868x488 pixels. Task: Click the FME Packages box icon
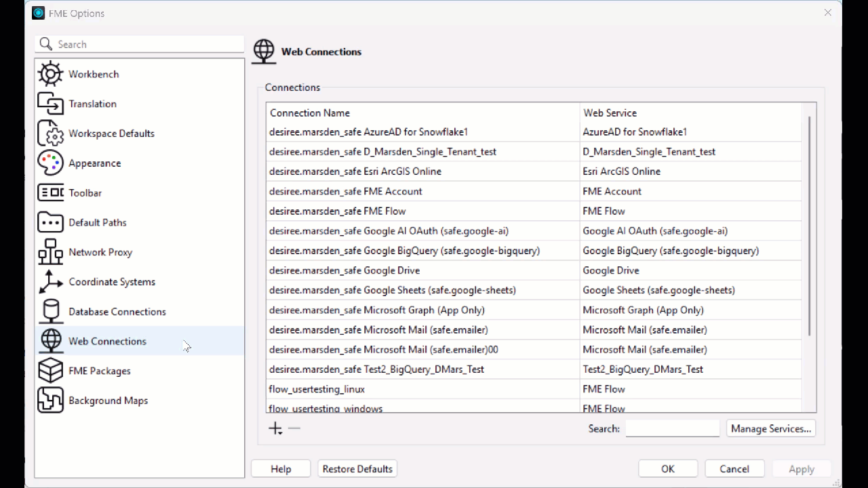(x=50, y=371)
